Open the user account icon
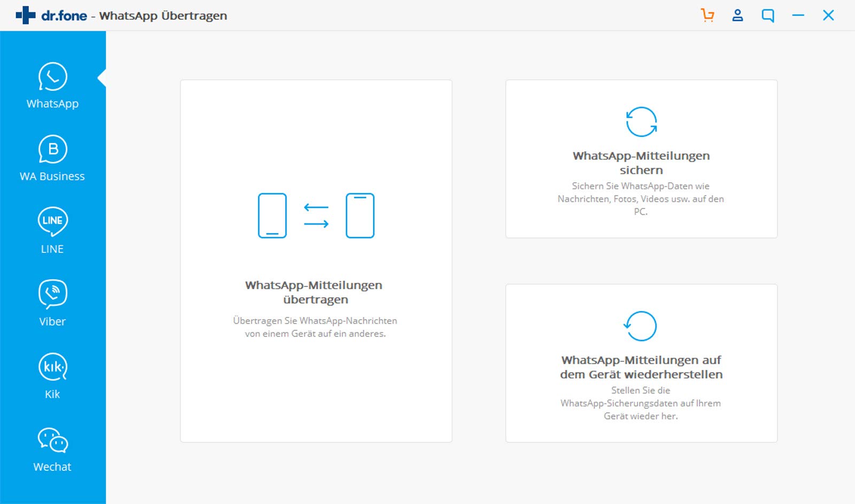 point(737,15)
